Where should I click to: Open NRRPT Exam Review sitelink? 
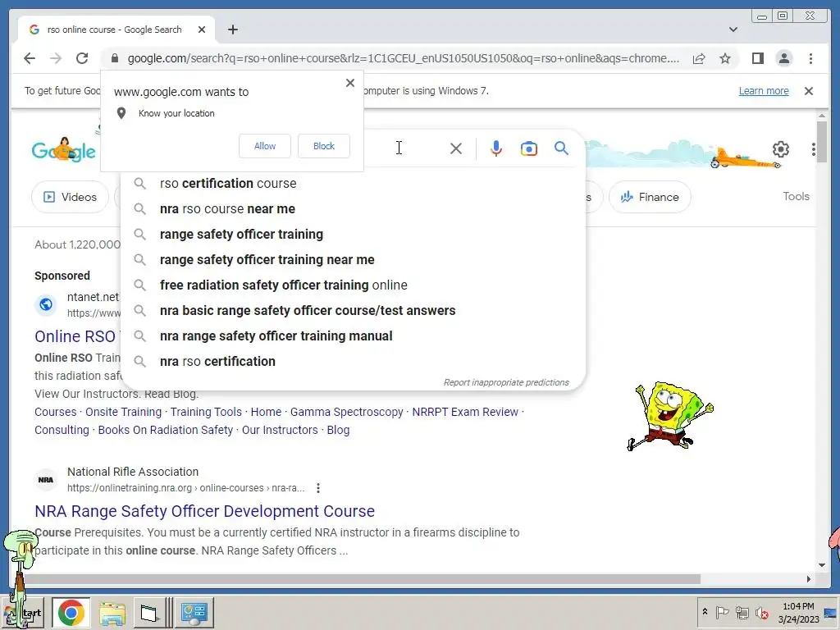465,412
